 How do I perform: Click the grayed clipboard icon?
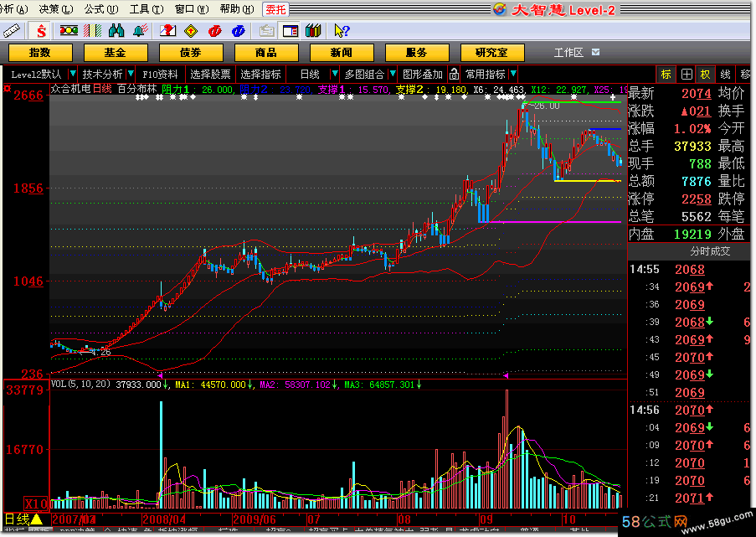point(266,31)
